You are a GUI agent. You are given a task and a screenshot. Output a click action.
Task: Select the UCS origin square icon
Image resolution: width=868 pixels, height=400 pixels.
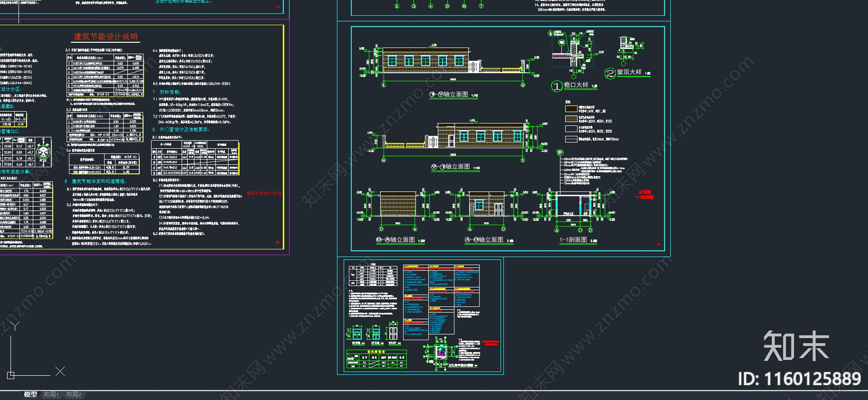tap(10, 375)
